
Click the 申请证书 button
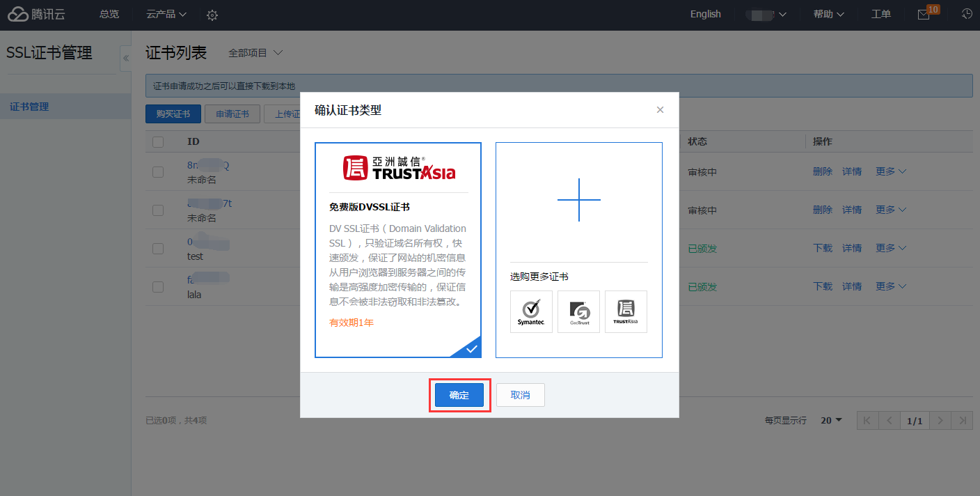232,114
